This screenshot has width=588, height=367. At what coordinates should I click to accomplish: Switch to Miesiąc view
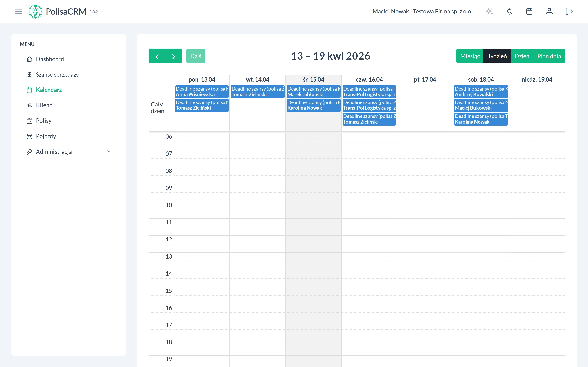point(470,56)
